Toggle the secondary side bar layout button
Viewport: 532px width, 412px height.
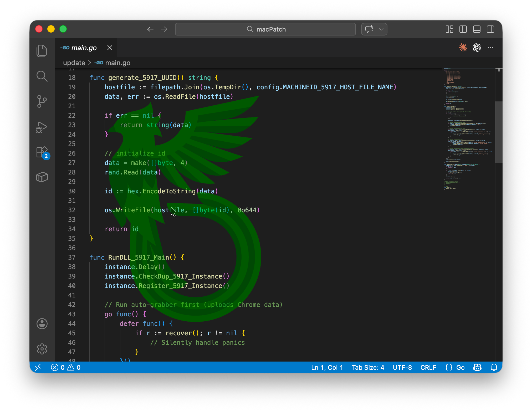[x=490, y=29]
